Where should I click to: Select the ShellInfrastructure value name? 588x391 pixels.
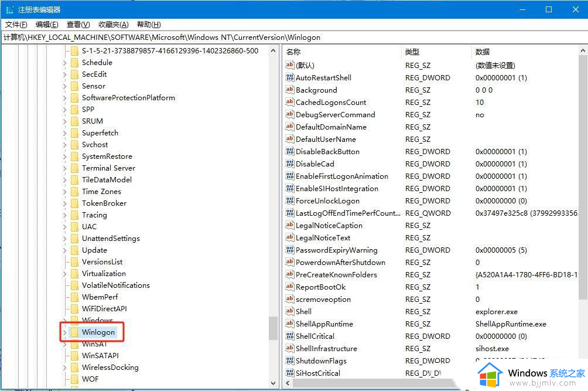point(326,349)
